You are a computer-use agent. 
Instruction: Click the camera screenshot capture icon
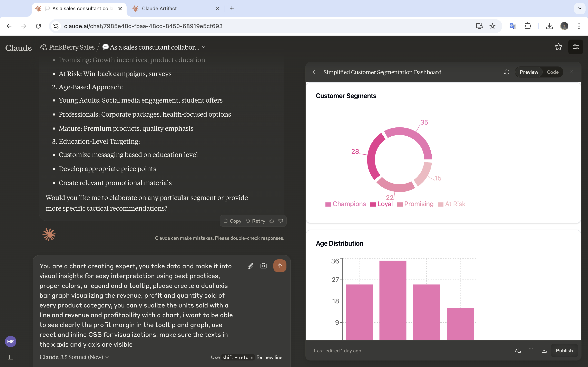(263, 266)
